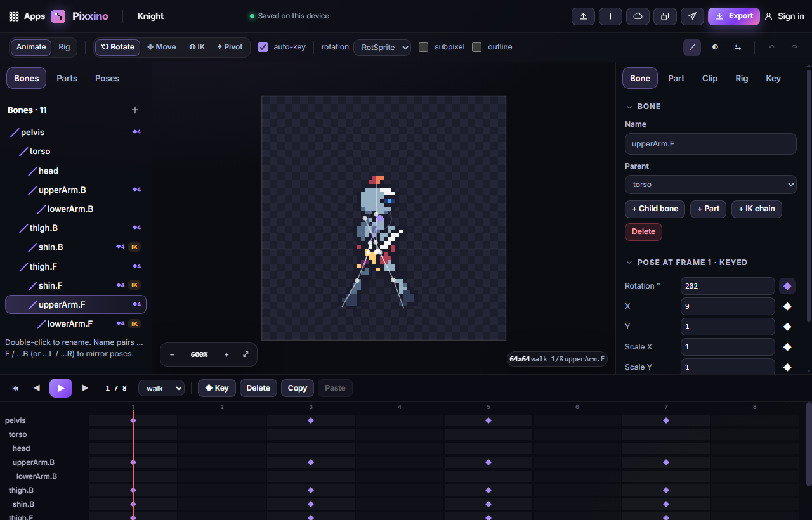Click the + Child bone button

pos(655,209)
